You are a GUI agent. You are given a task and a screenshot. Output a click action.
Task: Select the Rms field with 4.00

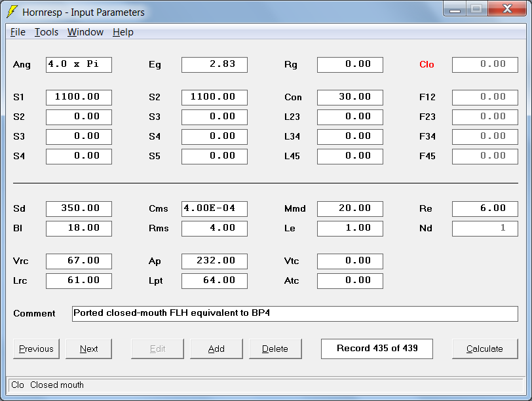214,229
